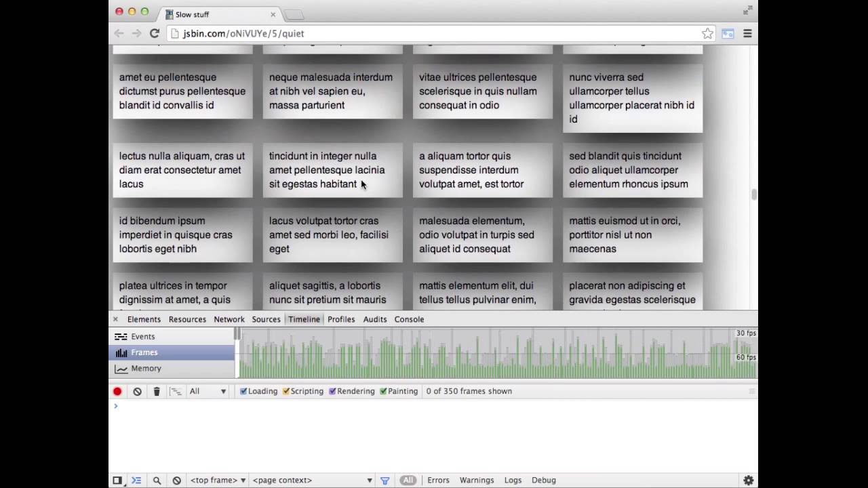This screenshot has width=868, height=488.
Task: Click the browser forward arrow
Action: (x=137, y=33)
